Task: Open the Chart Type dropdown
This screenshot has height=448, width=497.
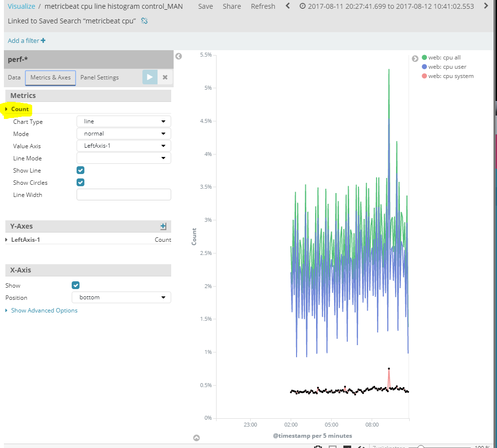Action: pyautogui.click(x=123, y=121)
